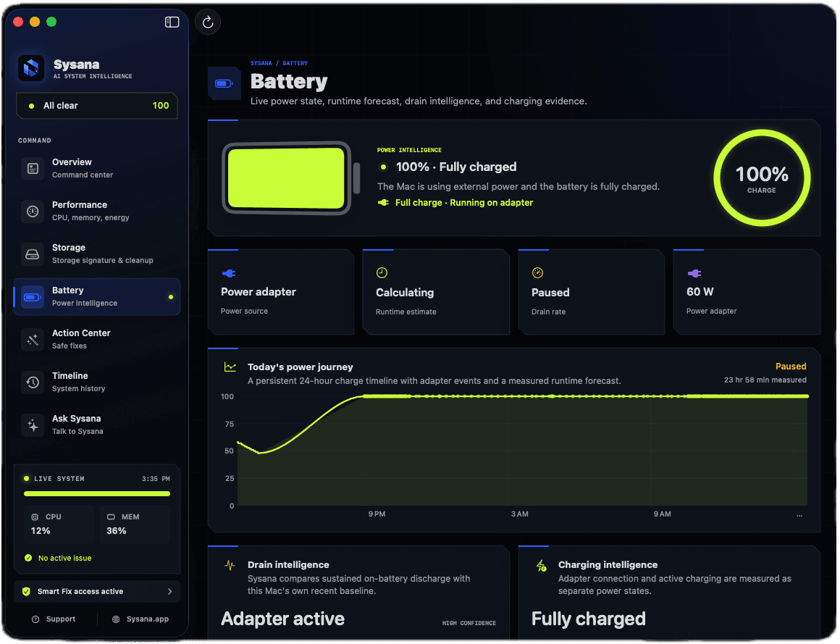
Task: Click the Smart Fix shield icon
Action: [x=26, y=592]
